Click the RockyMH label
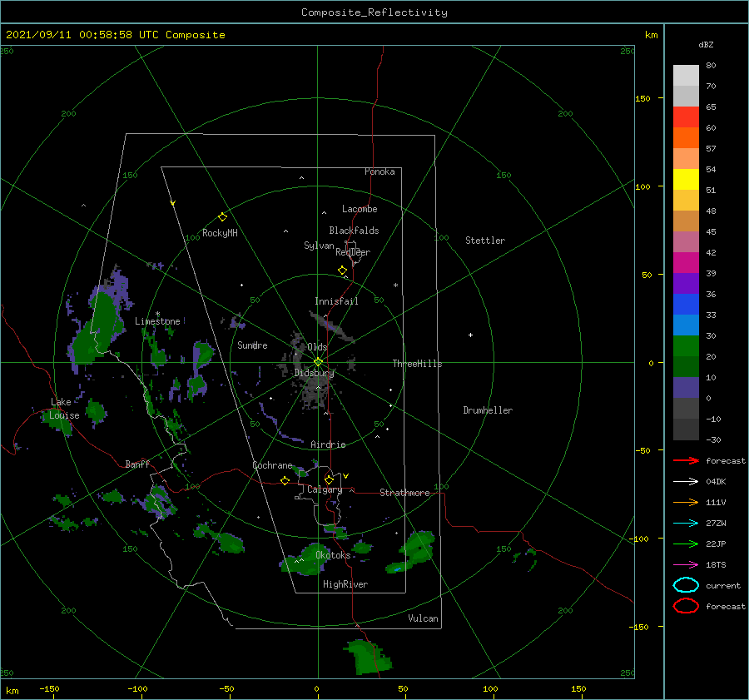Viewport: 749px width, 700px height. (220, 233)
